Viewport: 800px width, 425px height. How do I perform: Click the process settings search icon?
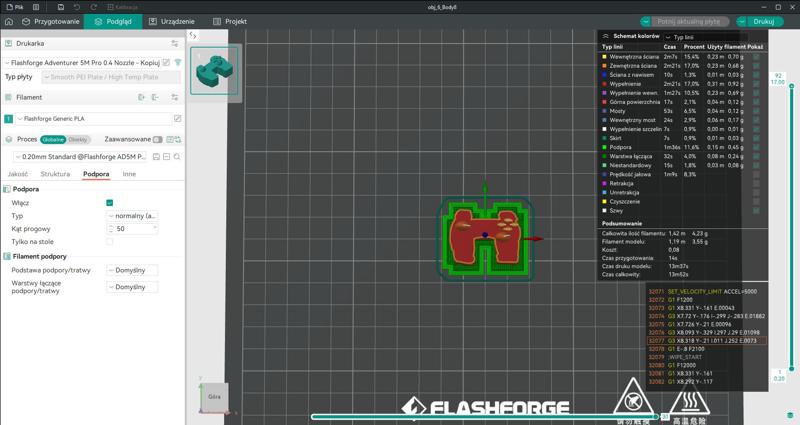tap(177, 157)
